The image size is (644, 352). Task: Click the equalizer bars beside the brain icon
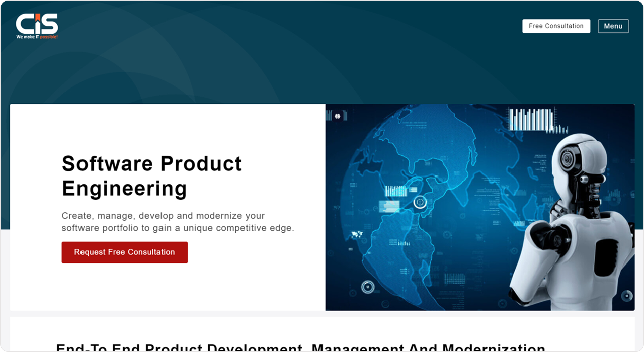pyautogui.click(x=345, y=116)
